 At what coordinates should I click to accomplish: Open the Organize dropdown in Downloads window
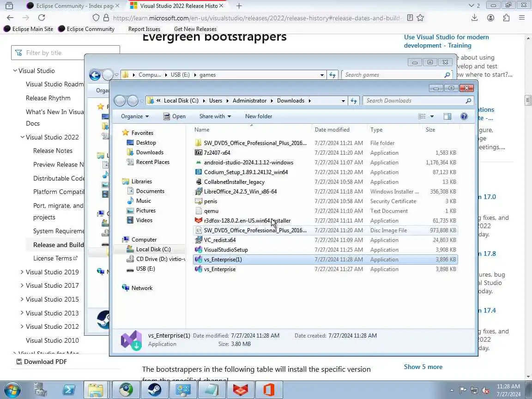(135, 116)
